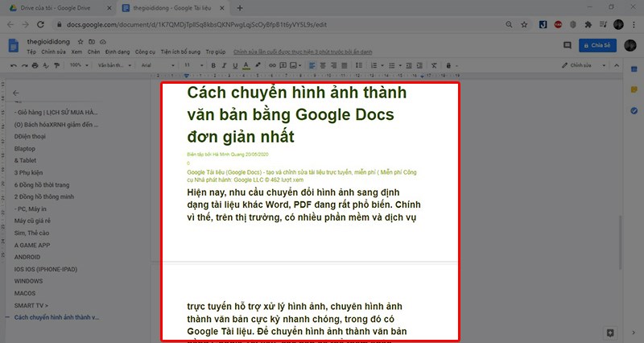This screenshot has height=343, width=644.
Task: Center align the text
Action: tap(323, 65)
